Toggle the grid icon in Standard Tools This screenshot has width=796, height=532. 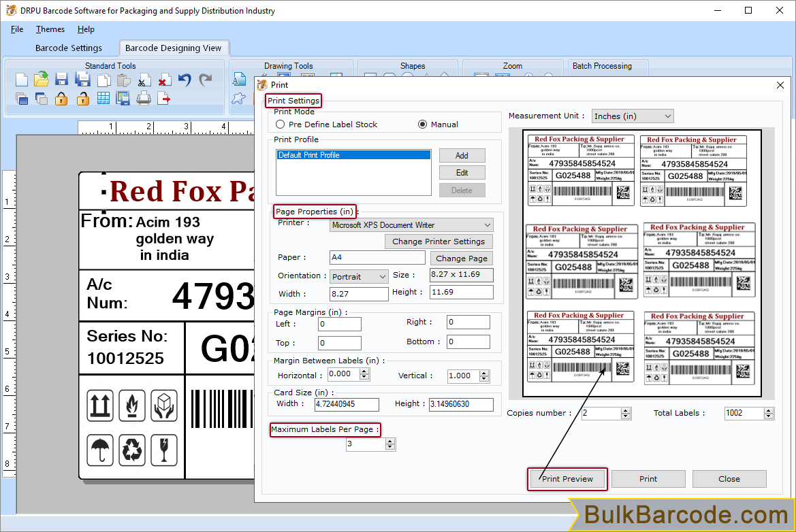[104, 99]
